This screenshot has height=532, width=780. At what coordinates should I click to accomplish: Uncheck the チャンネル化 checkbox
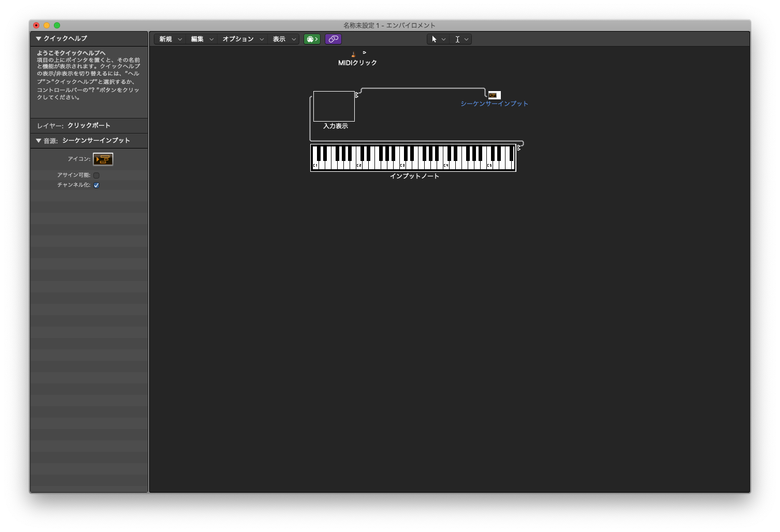(96, 185)
